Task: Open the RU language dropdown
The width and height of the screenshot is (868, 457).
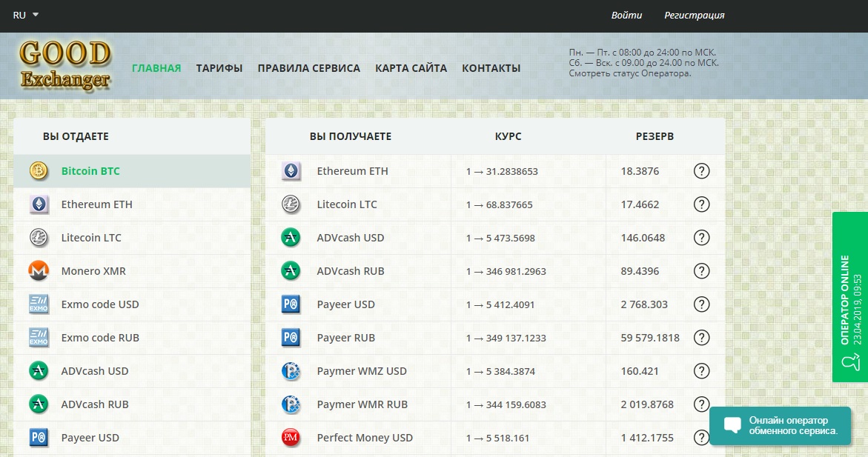Action: point(26,15)
